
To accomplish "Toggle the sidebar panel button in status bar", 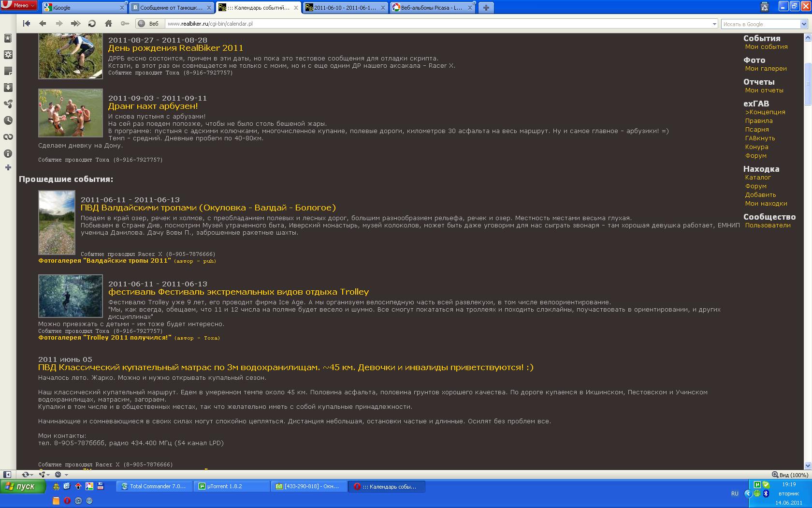I will 7,475.
